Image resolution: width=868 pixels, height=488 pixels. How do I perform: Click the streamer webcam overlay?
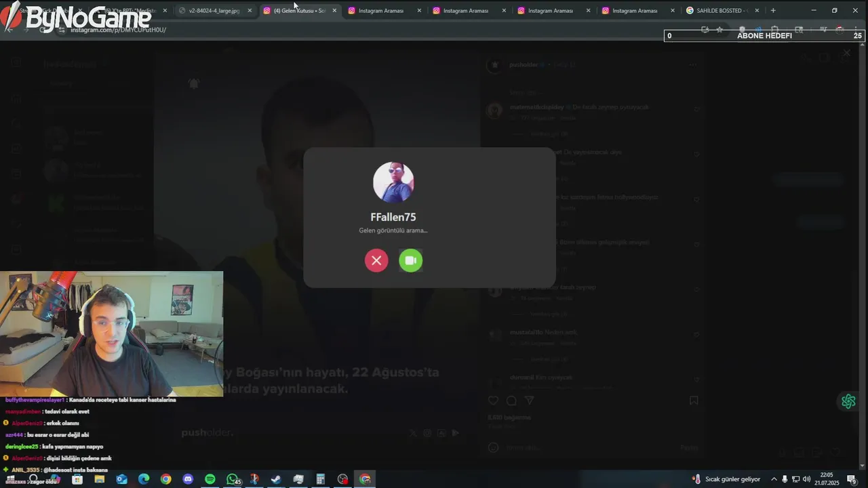point(111,333)
